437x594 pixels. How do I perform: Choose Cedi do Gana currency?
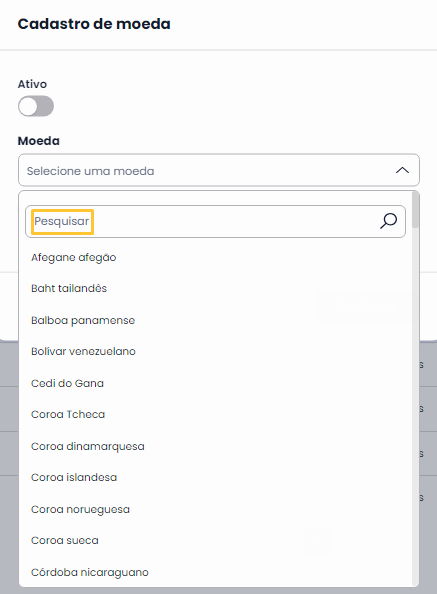point(67,383)
